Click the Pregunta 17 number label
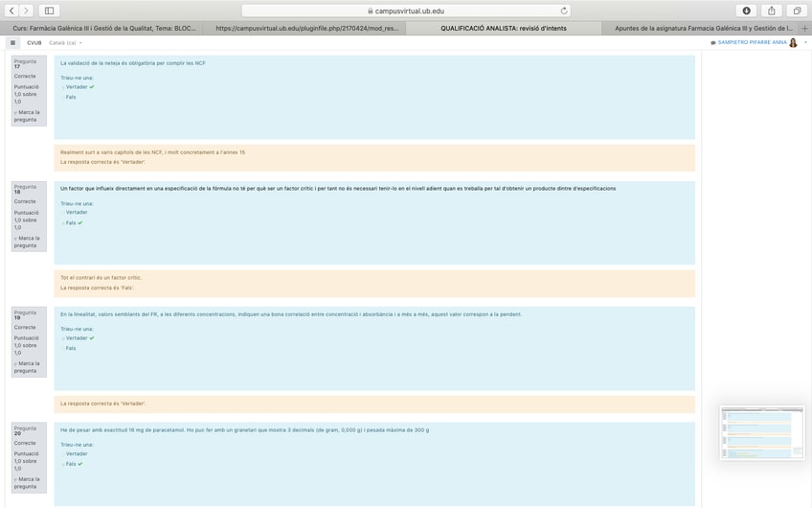This screenshot has width=812, height=508. click(x=25, y=64)
